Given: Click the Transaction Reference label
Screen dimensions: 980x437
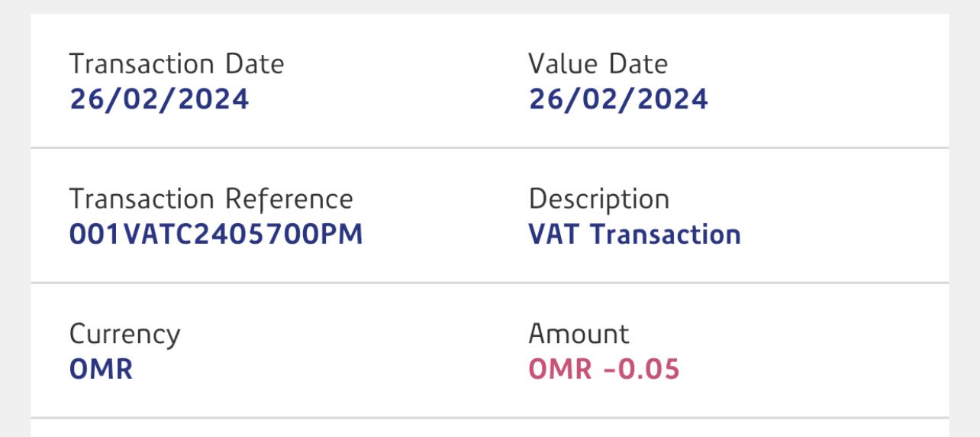Looking at the screenshot, I should (211, 199).
